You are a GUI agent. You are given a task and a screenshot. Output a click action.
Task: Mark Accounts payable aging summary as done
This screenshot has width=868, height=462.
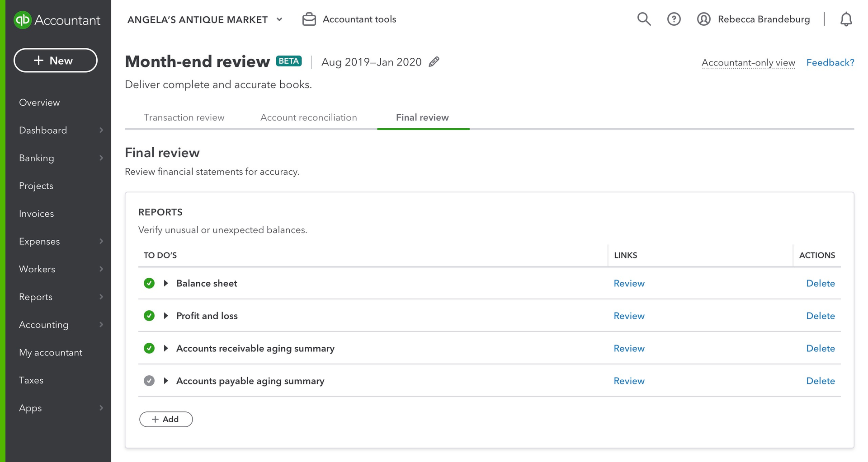point(149,381)
